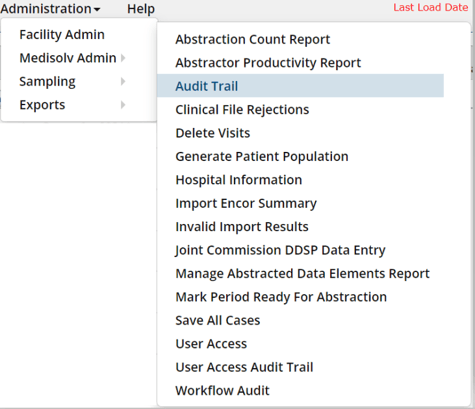
Task: Select the highlighted Audit Trail entry
Action: pos(300,86)
